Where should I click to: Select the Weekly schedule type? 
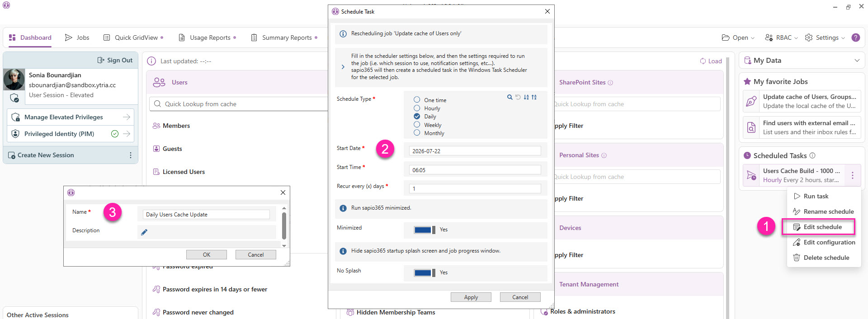pos(417,125)
